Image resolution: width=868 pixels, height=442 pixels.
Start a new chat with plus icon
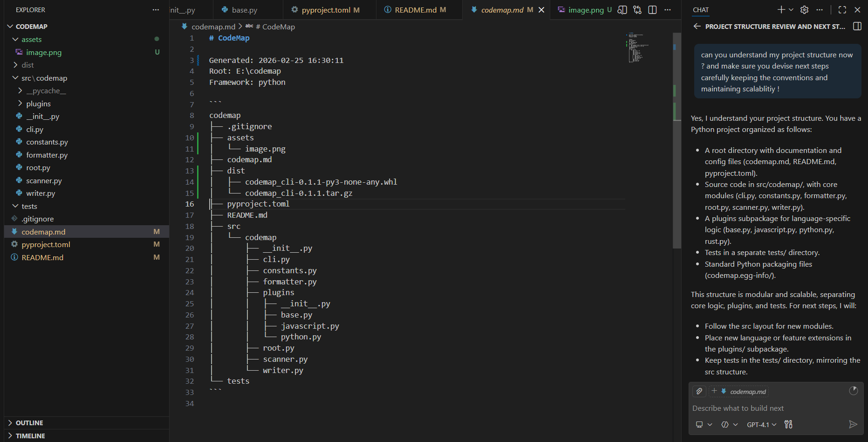point(781,10)
